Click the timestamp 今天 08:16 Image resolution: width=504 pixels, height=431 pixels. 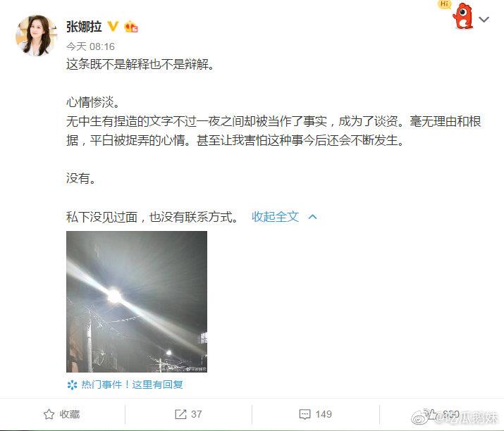[90, 46]
